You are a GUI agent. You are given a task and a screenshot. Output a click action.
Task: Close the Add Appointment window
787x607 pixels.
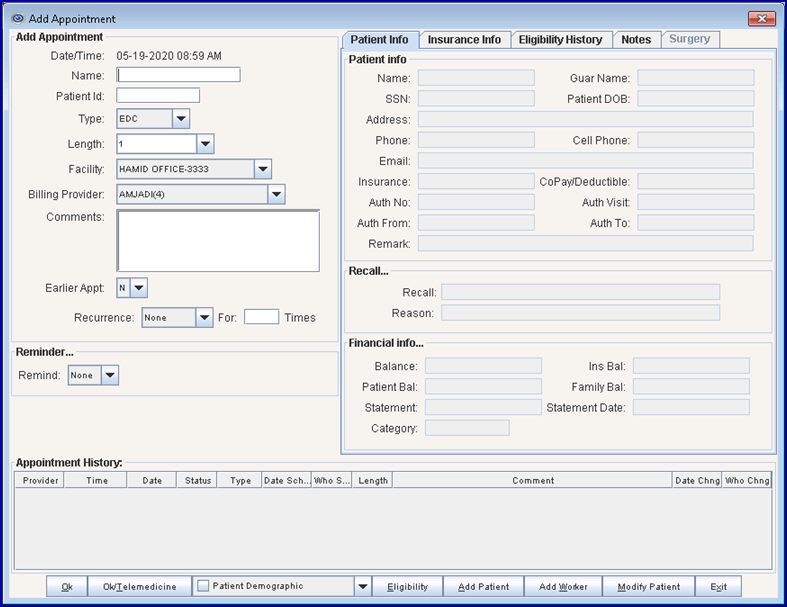click(761, 19)
